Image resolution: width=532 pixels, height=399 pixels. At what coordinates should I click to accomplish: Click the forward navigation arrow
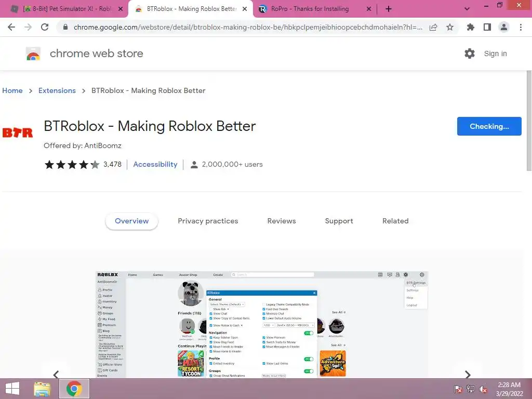click(x=28, y=27)
